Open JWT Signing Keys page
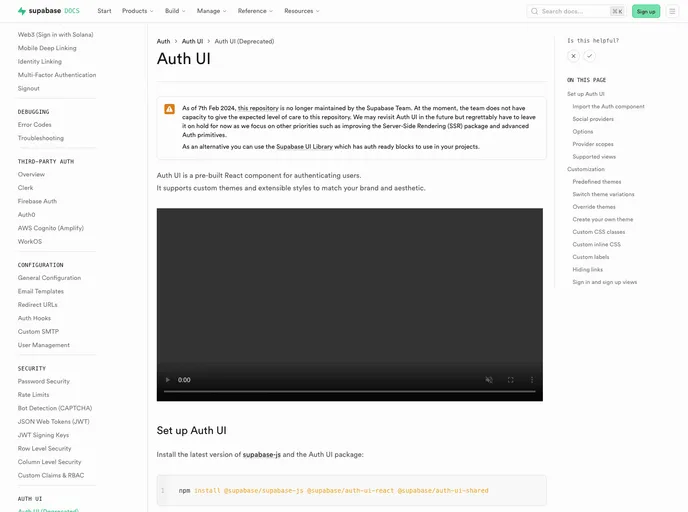688x512 pixels. point(43,435)
